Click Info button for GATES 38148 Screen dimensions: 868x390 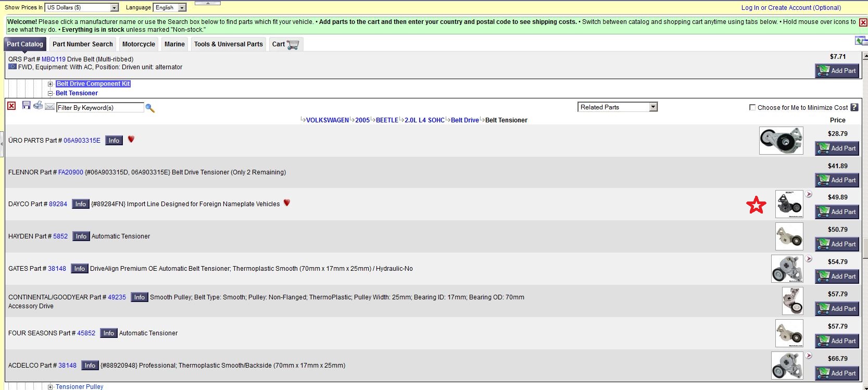80,269
